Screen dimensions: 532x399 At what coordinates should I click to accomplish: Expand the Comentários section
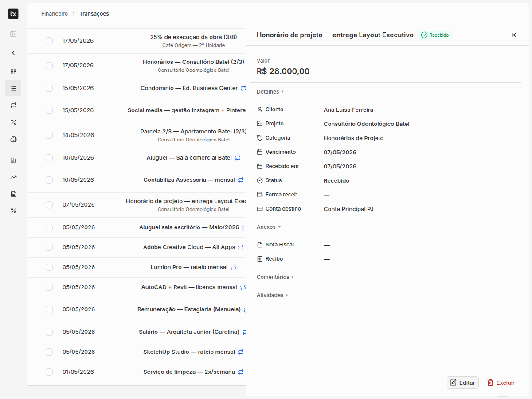pyautogui.click(x=275, y=277)
